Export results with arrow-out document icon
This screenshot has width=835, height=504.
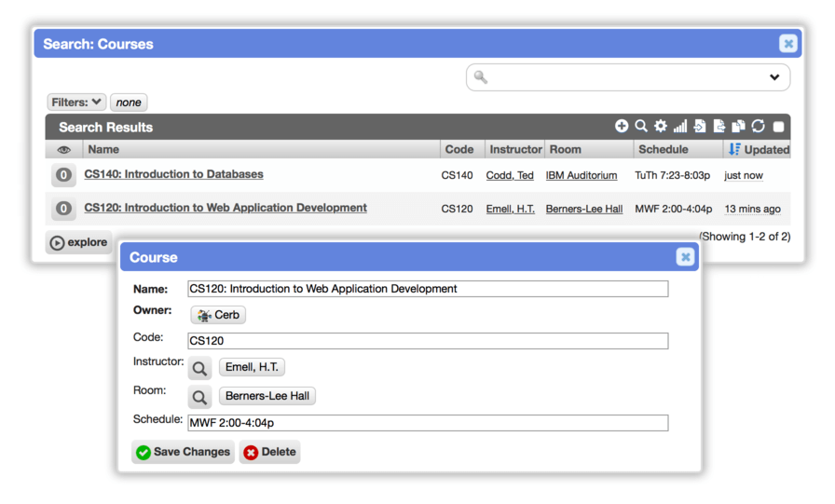click(719, 126)
